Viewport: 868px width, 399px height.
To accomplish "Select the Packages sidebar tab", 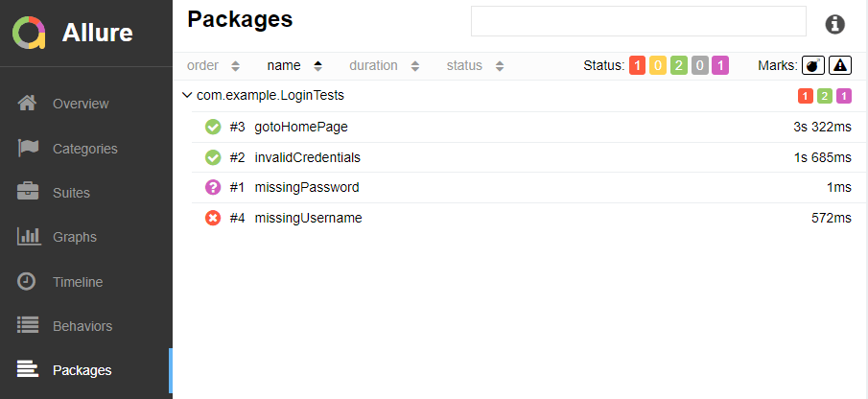I will pos(82,370).
